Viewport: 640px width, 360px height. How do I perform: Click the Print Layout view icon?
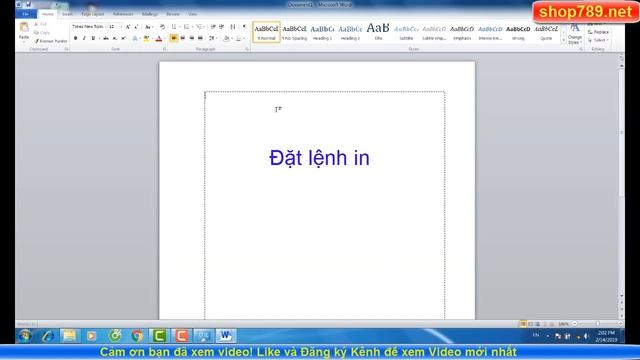[523, 324]
